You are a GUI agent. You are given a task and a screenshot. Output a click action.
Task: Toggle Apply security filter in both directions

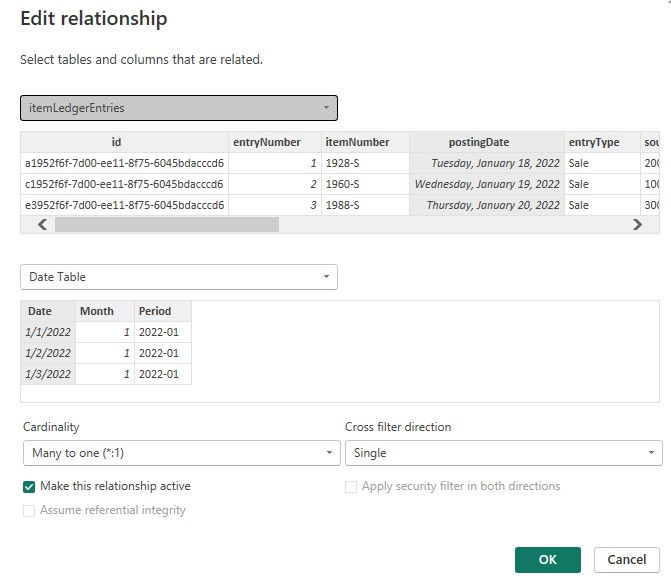tap(351, 486)
